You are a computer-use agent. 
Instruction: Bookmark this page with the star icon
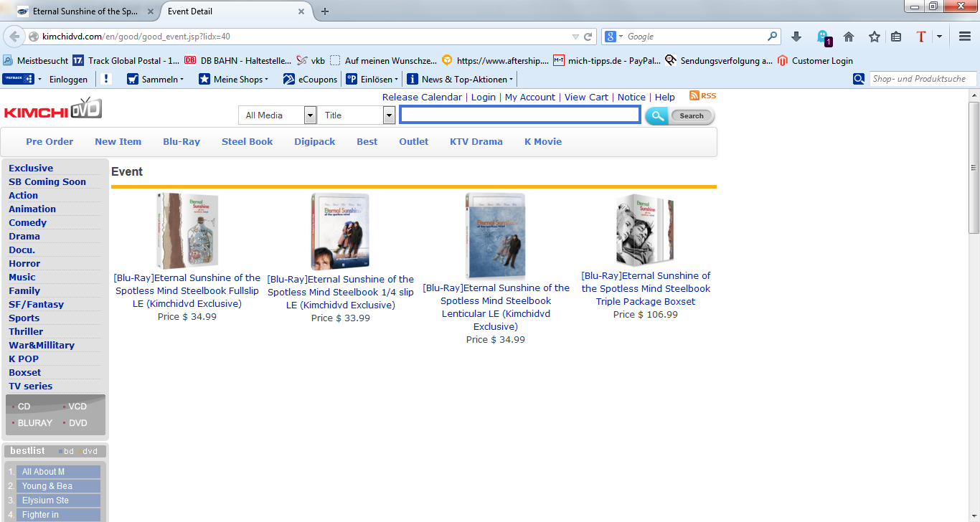pyautogui.click(x=875, y=37)
